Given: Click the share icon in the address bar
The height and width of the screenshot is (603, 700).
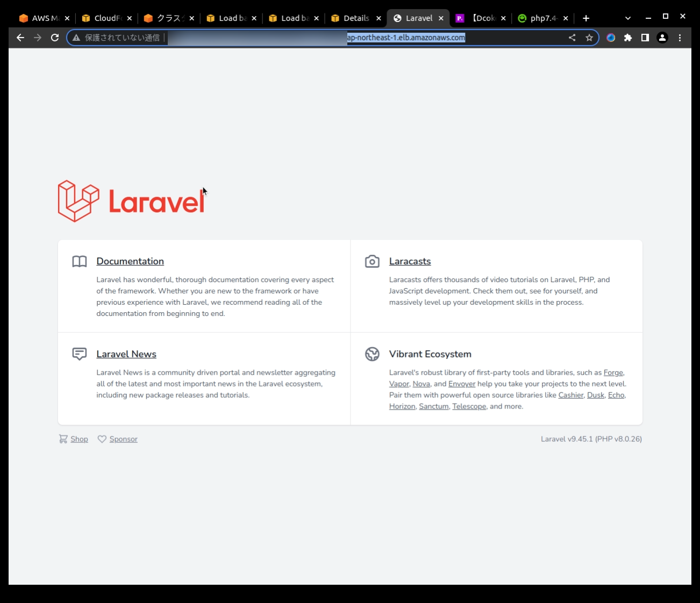Looking at the screenshot, I should [x=572, y=38].
